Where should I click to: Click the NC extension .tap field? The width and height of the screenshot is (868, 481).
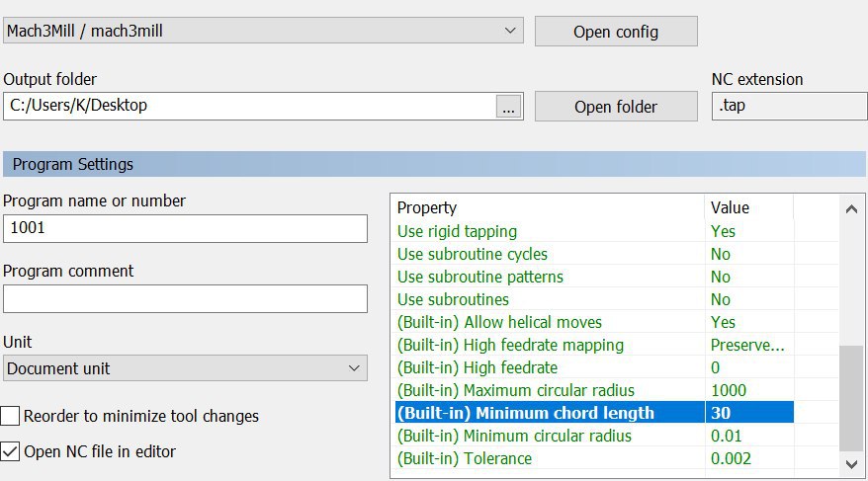tap(789, 106)
